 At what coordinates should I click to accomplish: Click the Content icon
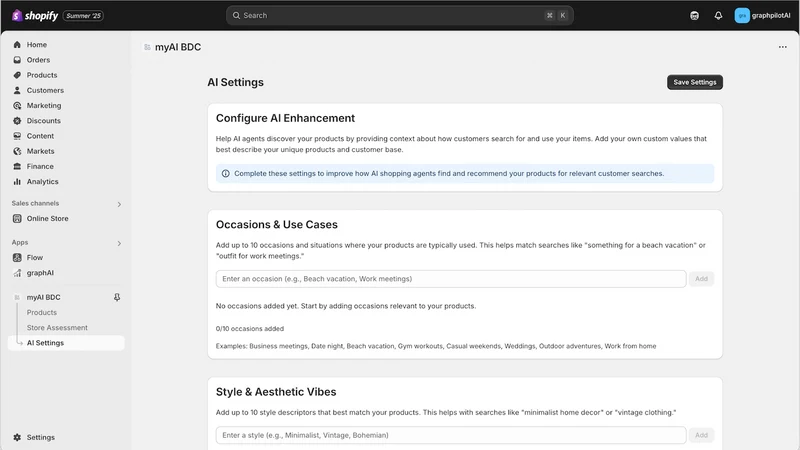(x=17, y=136)
